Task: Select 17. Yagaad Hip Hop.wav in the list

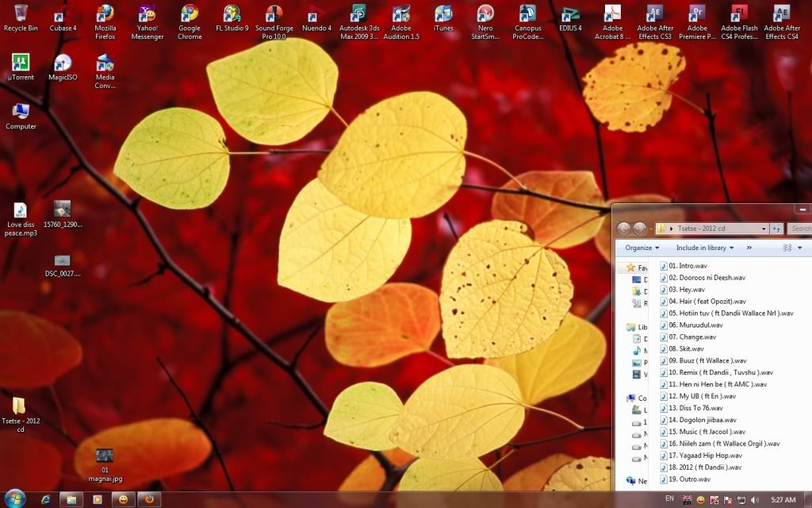Action: click(x=704, y=456)
